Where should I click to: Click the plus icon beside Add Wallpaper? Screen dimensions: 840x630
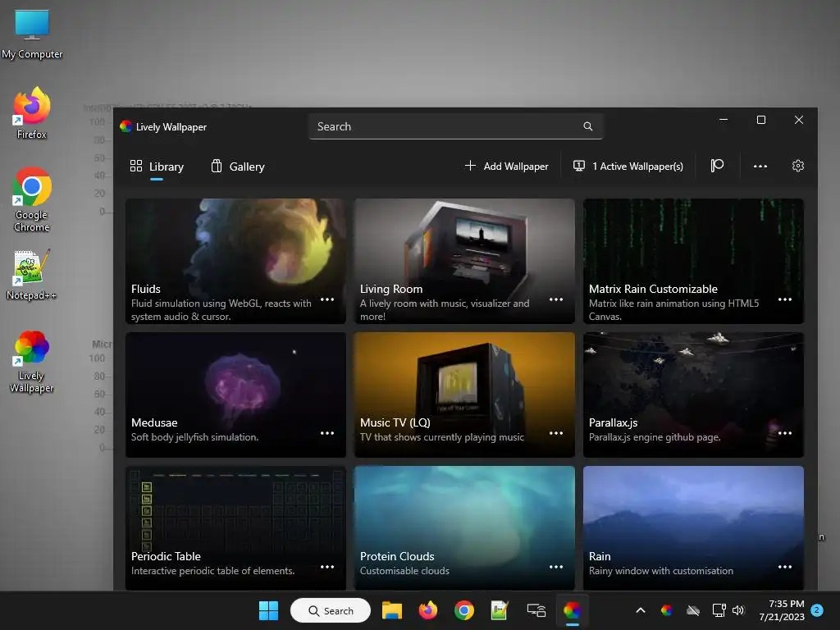click(470, 166)
